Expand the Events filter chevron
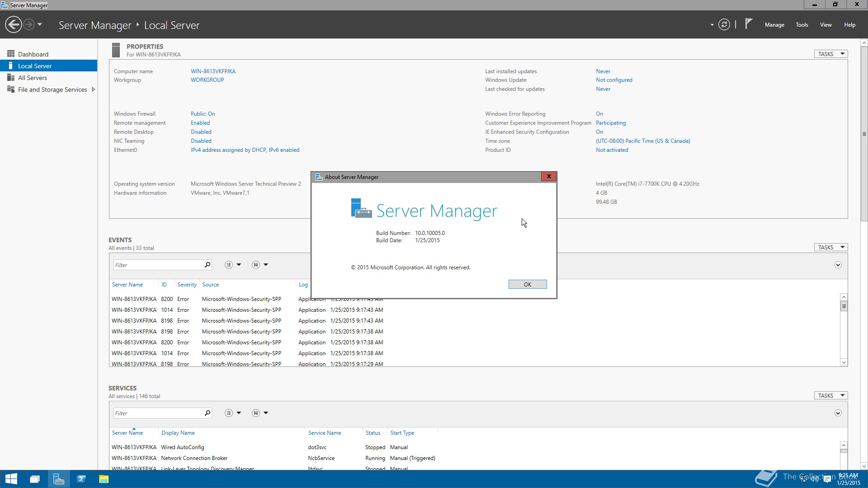The image size is (868, 488). [x=838, y=265]
